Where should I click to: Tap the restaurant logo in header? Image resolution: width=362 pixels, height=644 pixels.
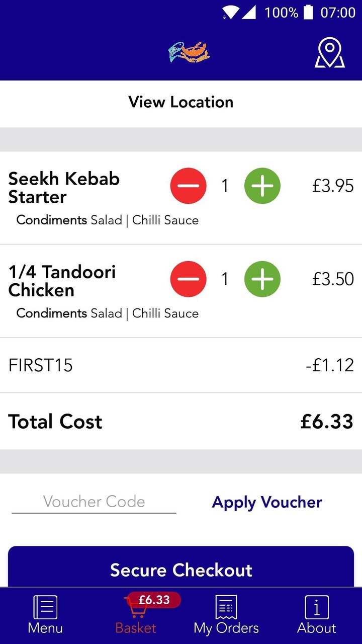tap(189, 53)
